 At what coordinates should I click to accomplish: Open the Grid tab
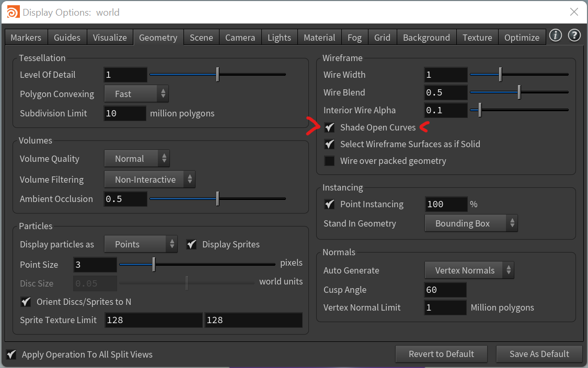(x=382, y=38)
